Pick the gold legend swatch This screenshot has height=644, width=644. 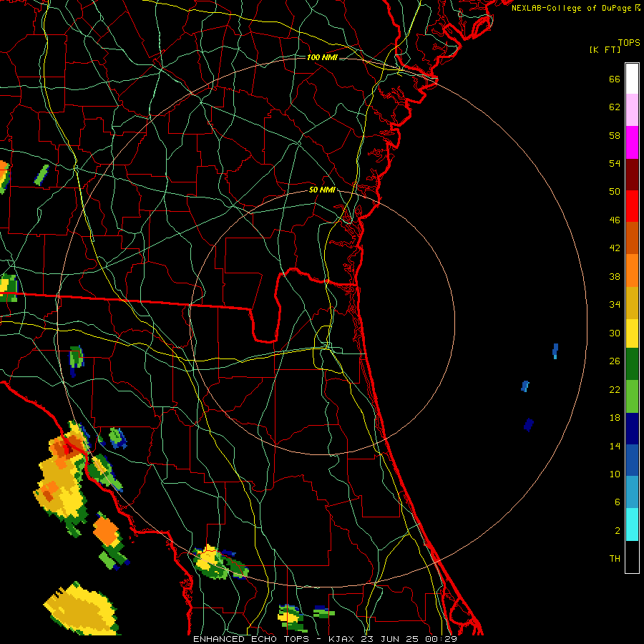coord(632,303)
